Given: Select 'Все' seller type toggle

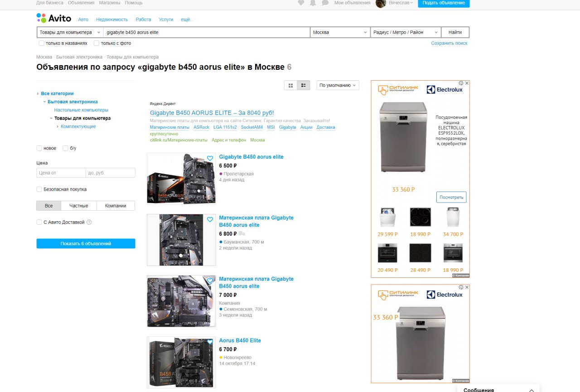Looking at the screenshot, I should (49, 206).
